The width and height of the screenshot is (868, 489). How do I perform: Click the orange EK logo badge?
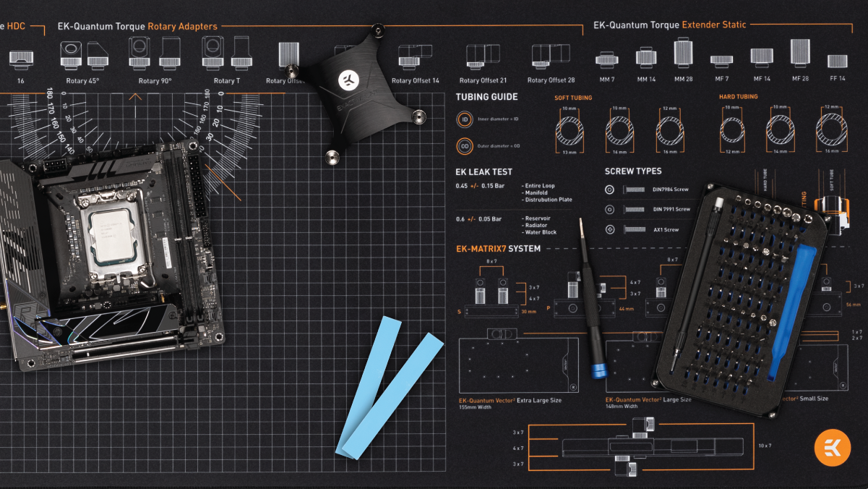[833, 447]
